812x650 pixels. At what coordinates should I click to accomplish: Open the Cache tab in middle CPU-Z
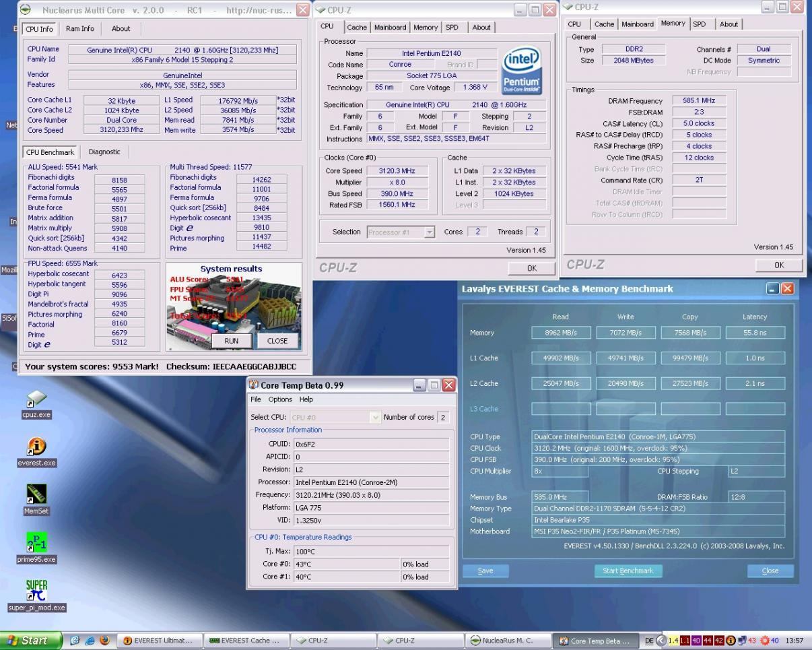click(357, 28)
